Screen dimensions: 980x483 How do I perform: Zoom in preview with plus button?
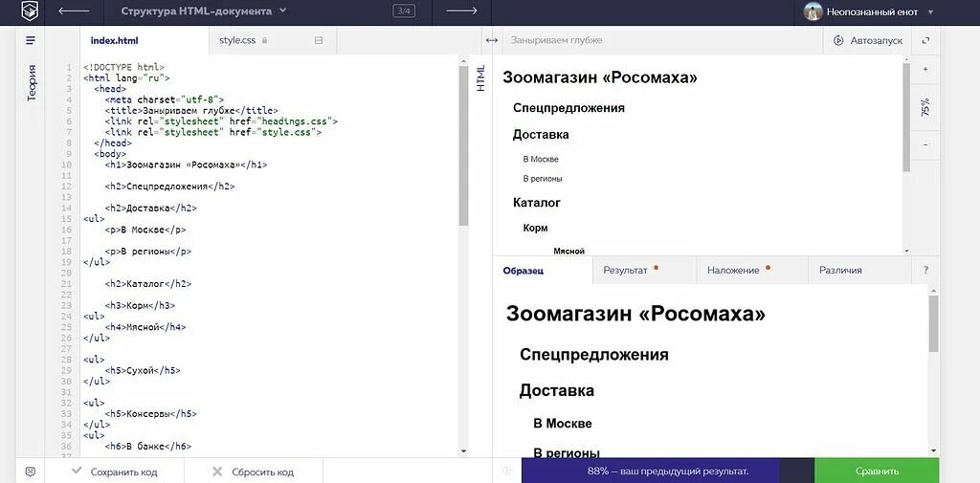click(925, 70)
